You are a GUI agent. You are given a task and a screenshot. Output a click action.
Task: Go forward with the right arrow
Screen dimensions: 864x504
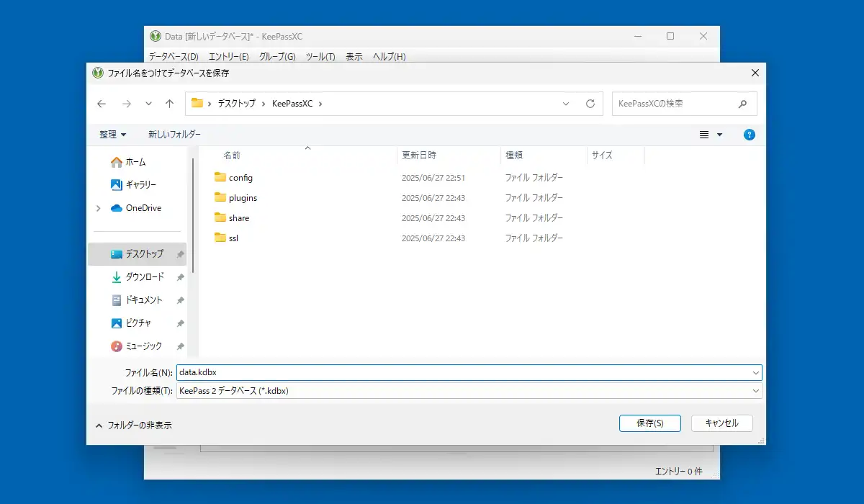click(x=127, y=104)
